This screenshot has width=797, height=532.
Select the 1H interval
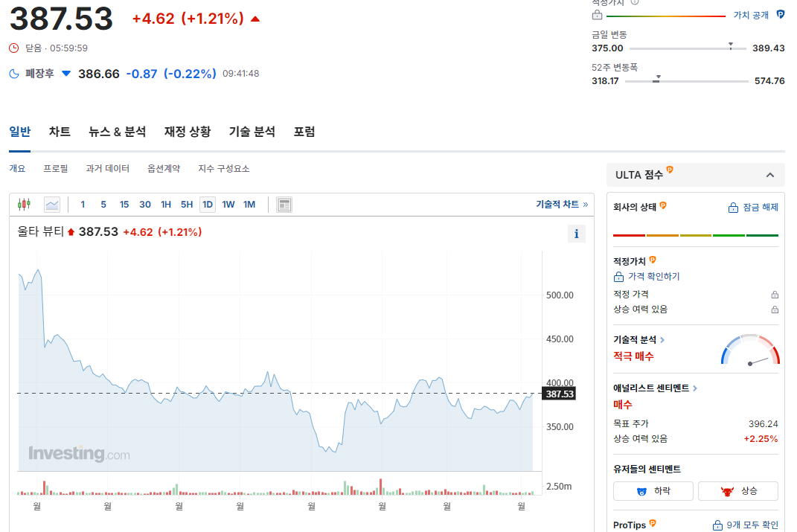166,205
